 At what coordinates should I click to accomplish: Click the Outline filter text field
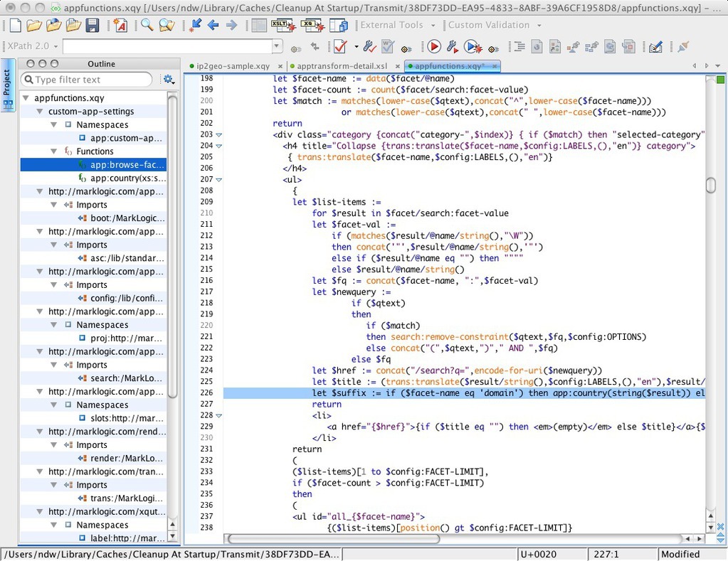point(87,80)
